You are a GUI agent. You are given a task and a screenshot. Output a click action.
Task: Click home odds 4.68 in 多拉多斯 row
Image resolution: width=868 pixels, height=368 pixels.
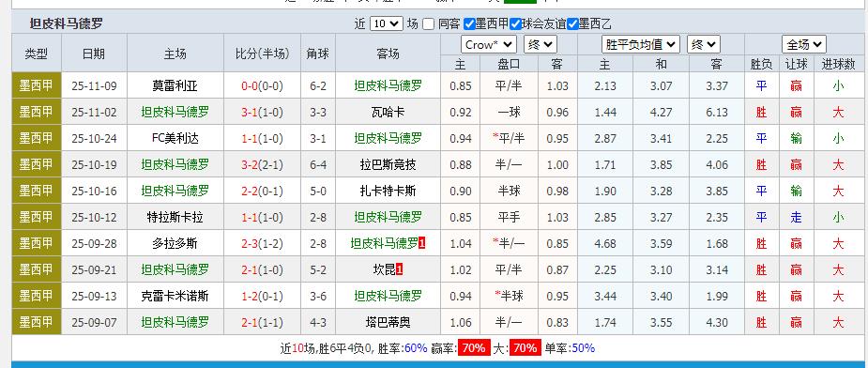pyautogui.click(x=605, y=243)
